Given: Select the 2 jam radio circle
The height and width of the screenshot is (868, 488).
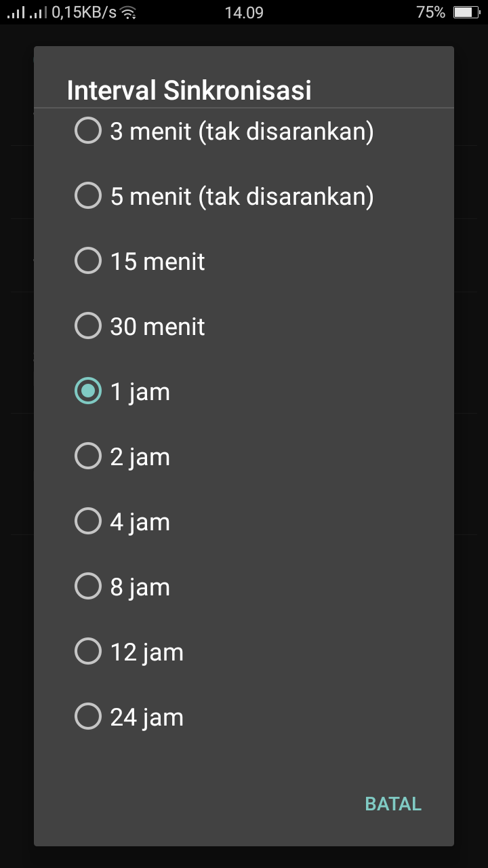Looking at the screenshot, I should (87, 456).
